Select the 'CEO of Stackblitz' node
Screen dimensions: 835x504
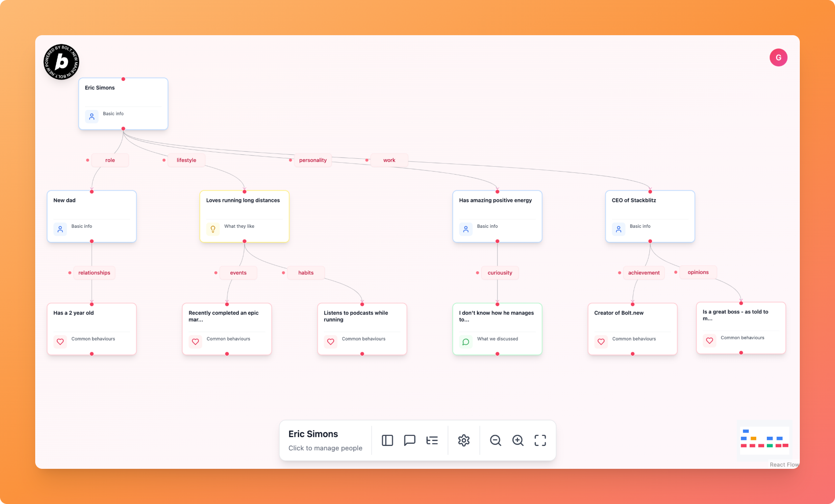coord(650,215)
